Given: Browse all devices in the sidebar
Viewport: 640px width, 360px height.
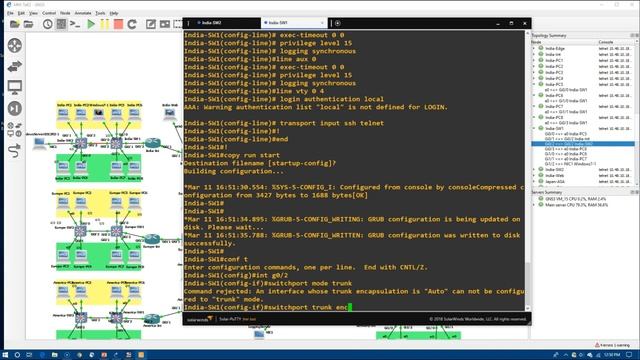Looking at the screenshot, I should (15, 129).
